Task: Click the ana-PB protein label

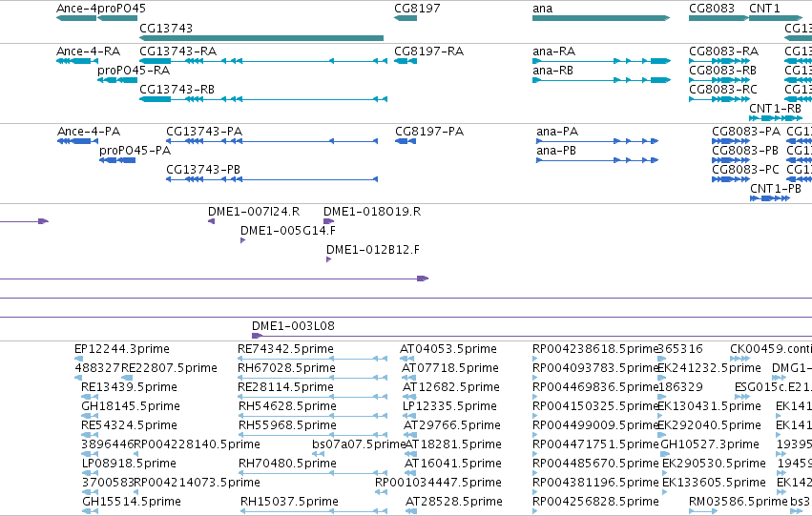Action: pos(556,151)
